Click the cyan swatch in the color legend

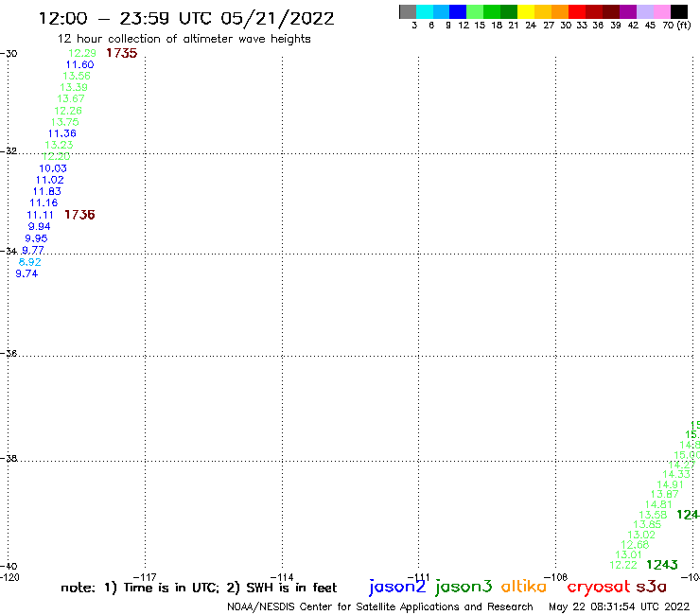pos(425,11)
